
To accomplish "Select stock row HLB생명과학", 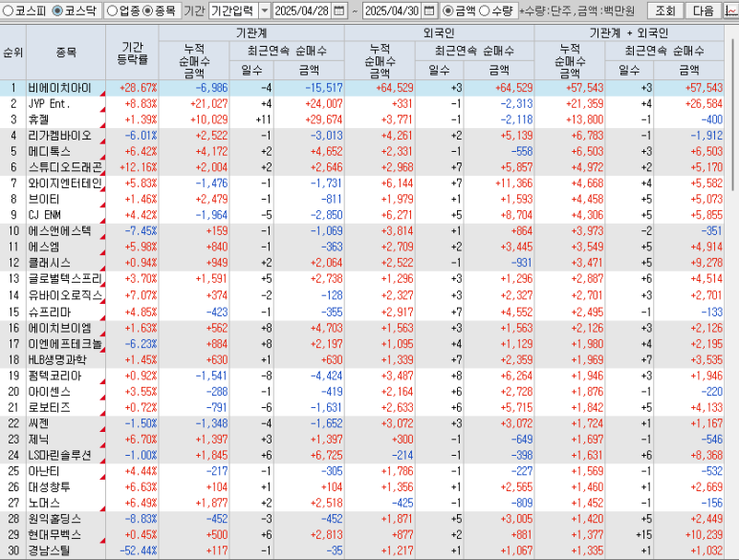I will [x=362, y=360].
